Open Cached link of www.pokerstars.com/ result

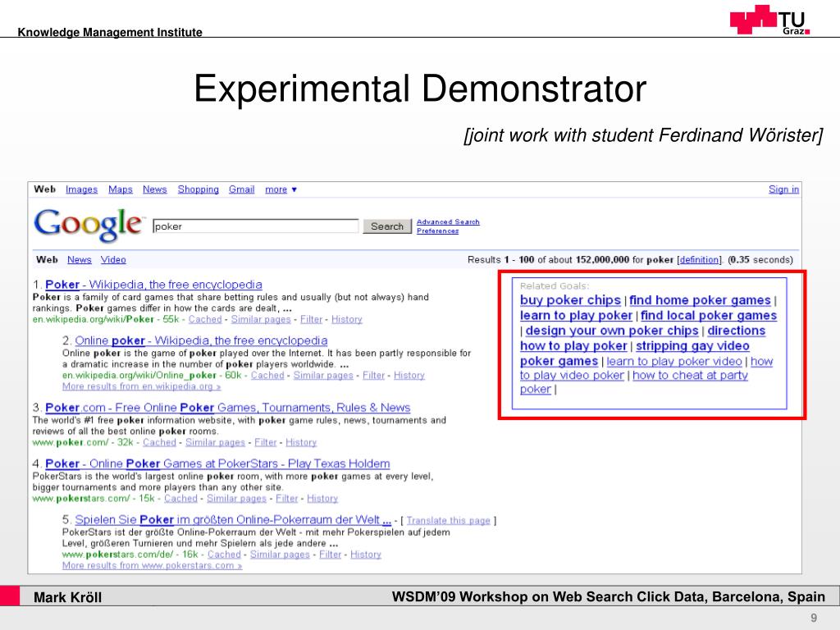click(x=180, y=499)
